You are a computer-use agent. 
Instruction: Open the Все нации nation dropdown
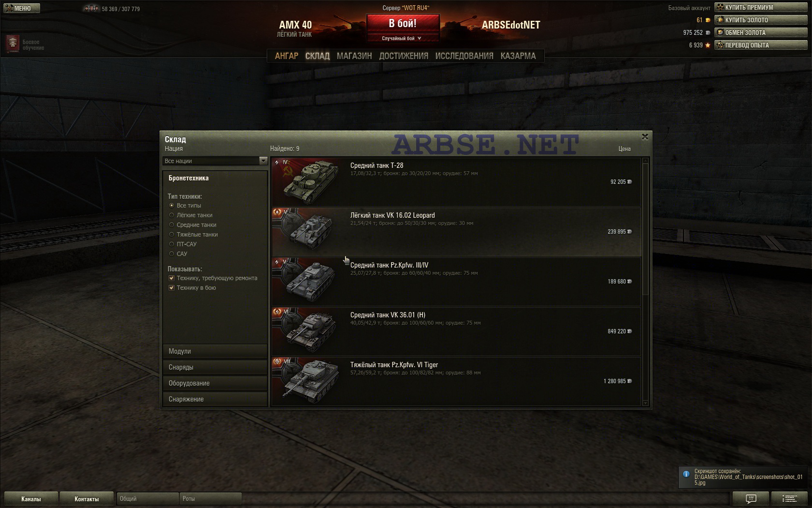tap(215, 161)
